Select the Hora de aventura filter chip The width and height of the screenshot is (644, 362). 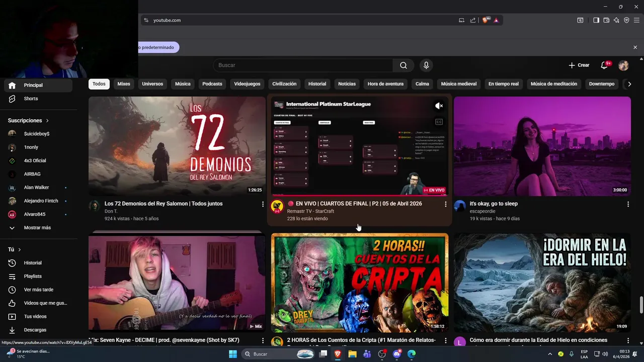coord(385,84)
